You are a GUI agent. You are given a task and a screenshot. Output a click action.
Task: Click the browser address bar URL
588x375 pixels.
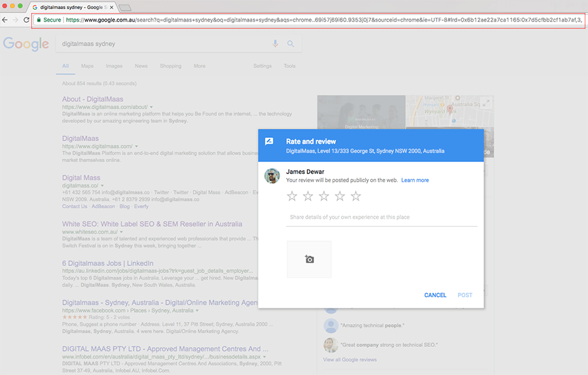[324, 20]
